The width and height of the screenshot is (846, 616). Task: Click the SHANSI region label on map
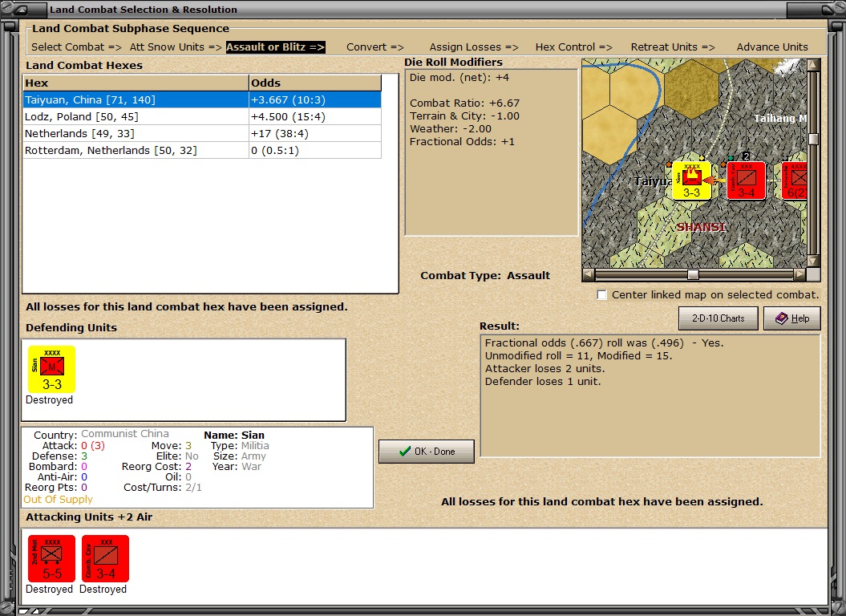701,227
